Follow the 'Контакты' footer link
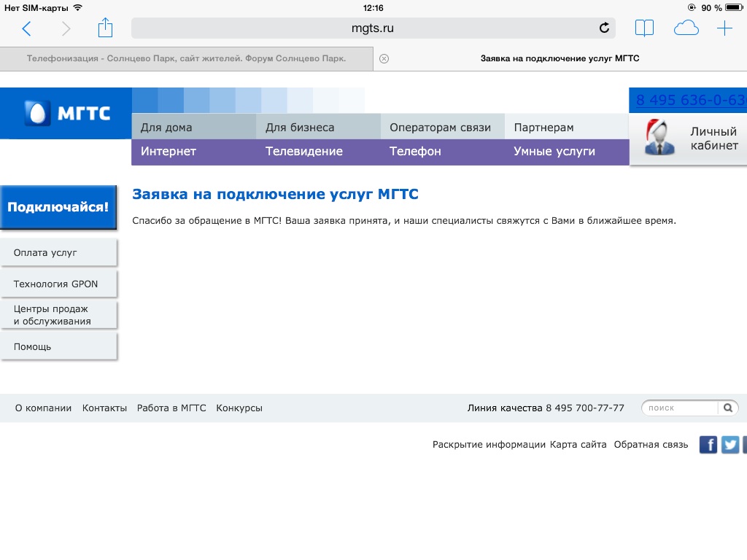747x560 pixels. (104, 408)
